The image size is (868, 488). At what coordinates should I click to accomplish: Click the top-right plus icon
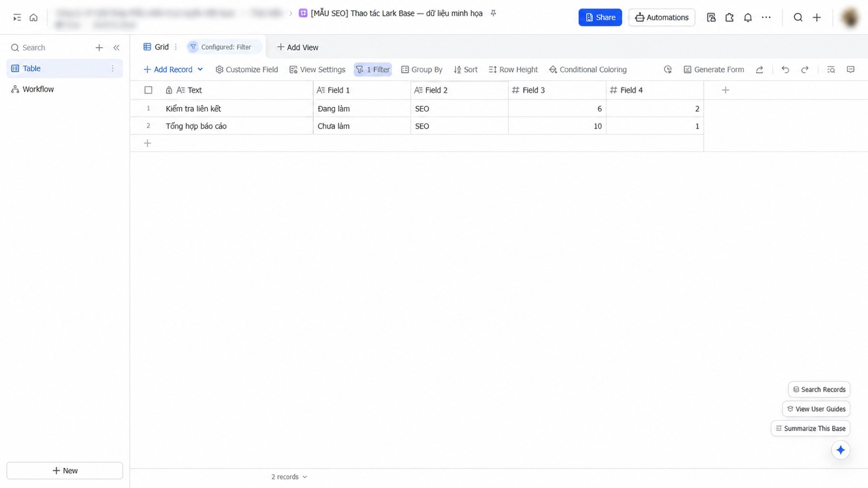[x=816, y=17]
